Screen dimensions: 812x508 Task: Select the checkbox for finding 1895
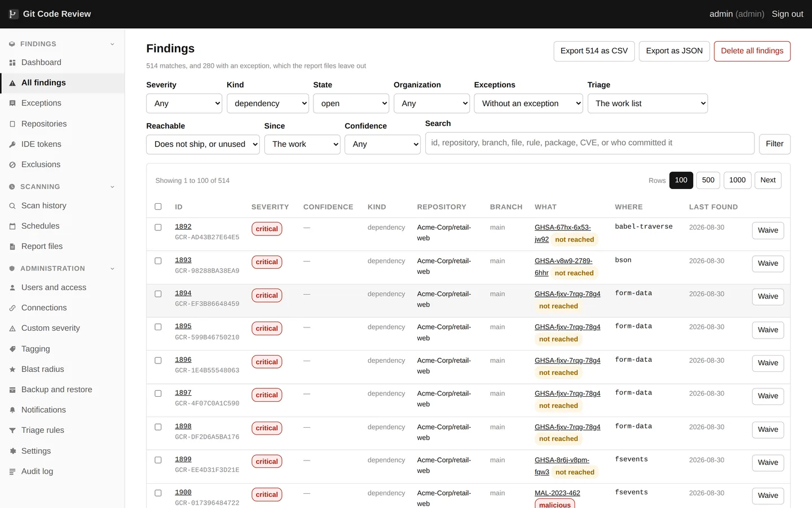click(158, 327)
